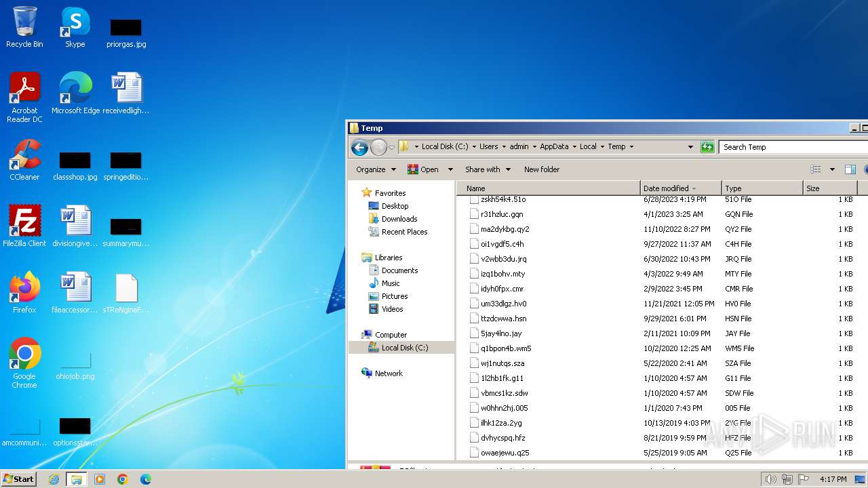Select the divisiongive Word document
This screenshot has height=488, width=868.
[75, 226]
